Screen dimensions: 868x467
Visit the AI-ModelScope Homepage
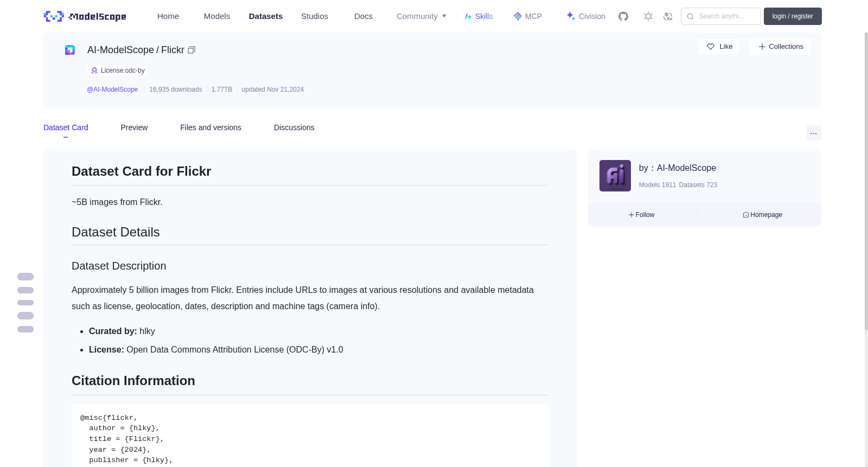click(x=762, y=215)
